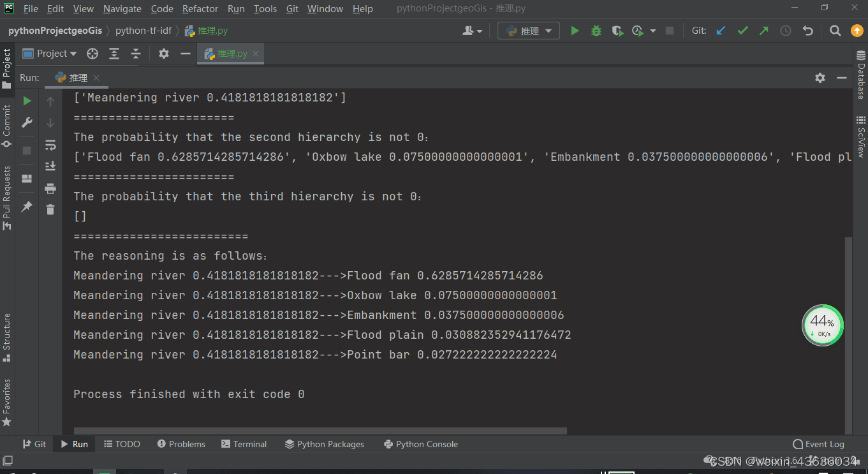Open the Tools menu
Screen dimensions: 868x474
point(265,9)
